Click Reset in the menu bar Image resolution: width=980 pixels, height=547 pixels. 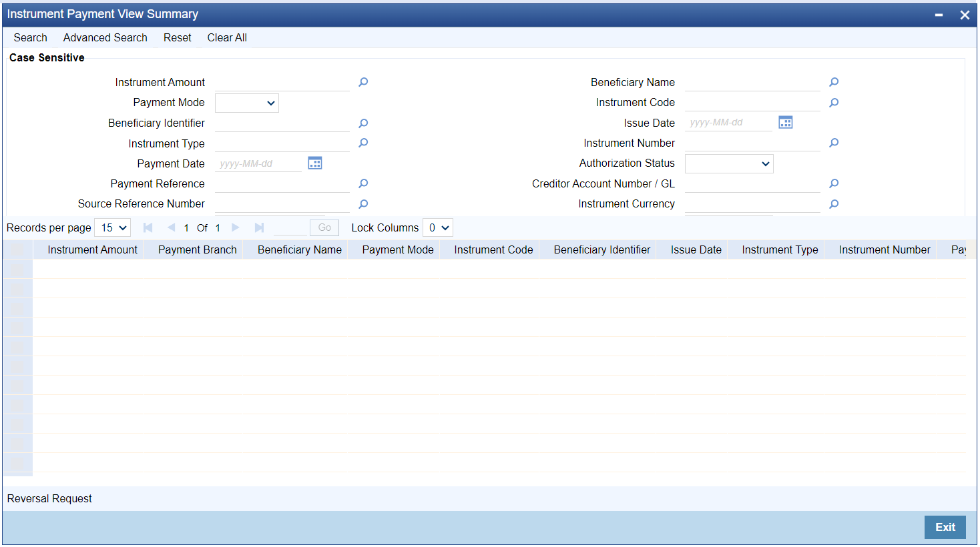pyautogui.click(x=178, y=37)
